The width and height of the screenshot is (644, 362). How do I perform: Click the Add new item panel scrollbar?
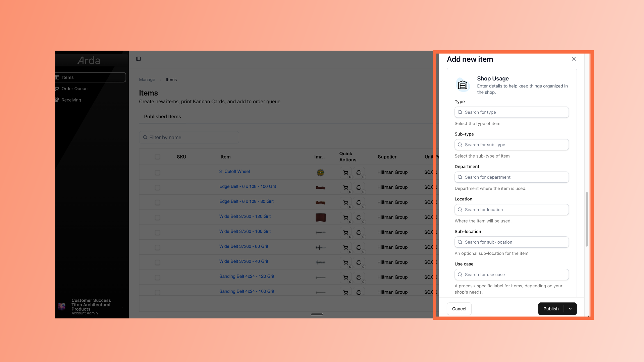587,220
